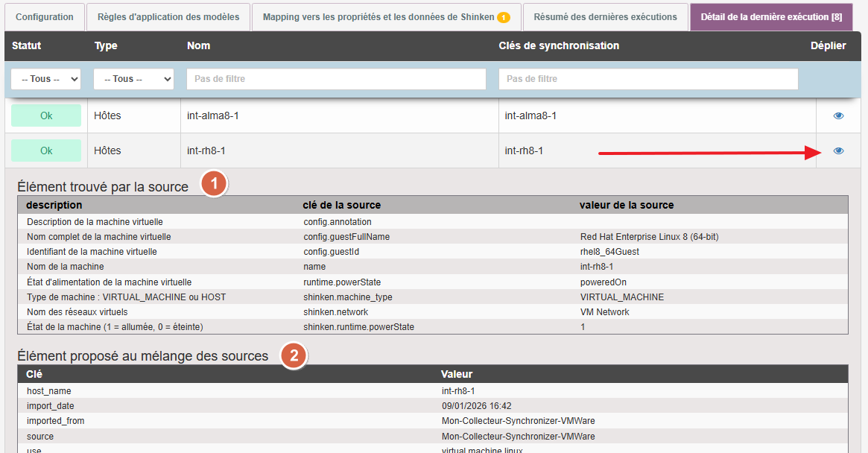The width and height of the screenshot is (868, 453).
Task: Go to the Mapping vers les propriétés tab
Action: 378,16
